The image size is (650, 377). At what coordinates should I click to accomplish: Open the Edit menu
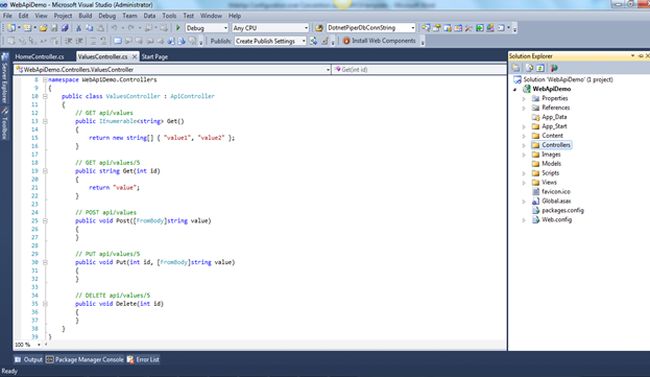point(23,16)
